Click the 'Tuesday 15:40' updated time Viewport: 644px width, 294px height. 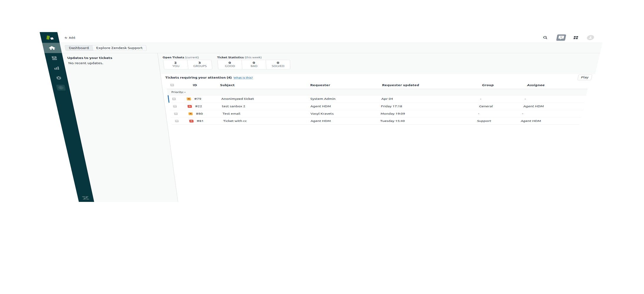tap(392, 121)
